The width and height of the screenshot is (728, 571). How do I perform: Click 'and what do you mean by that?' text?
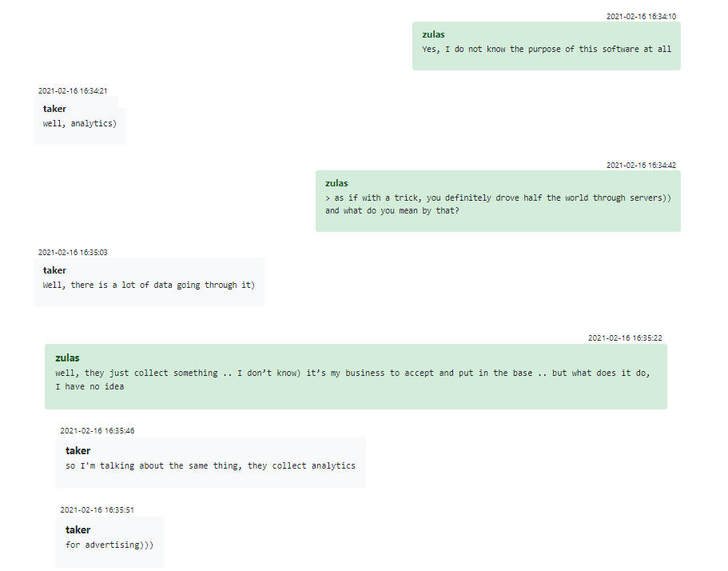(x=392, y=211)
